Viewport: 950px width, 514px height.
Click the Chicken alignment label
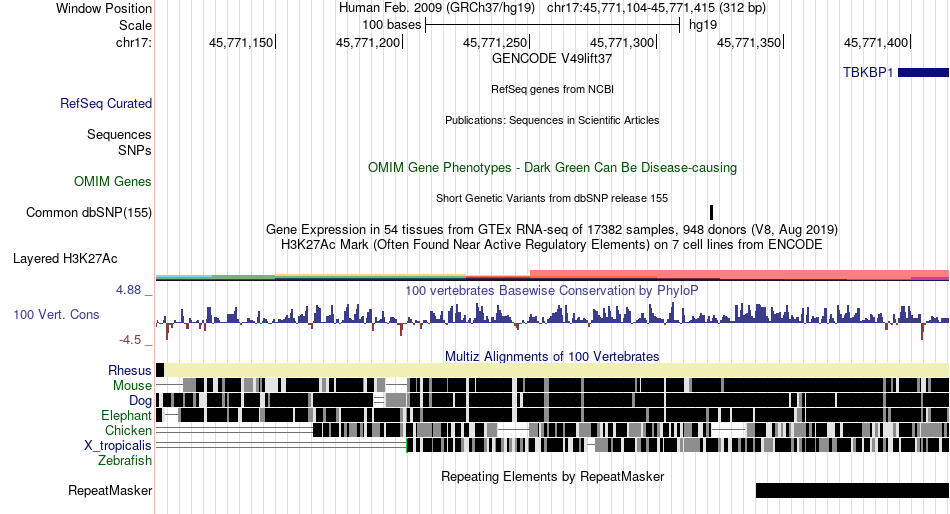point(128,430)
